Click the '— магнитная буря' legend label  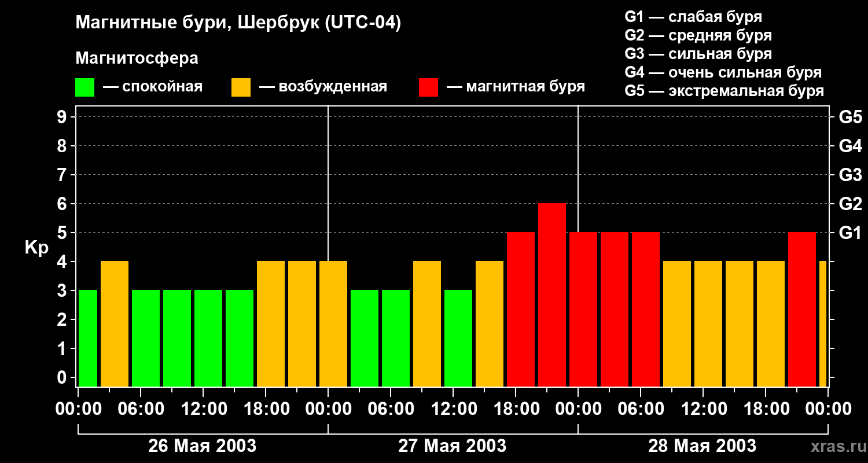tap(516, 87)
